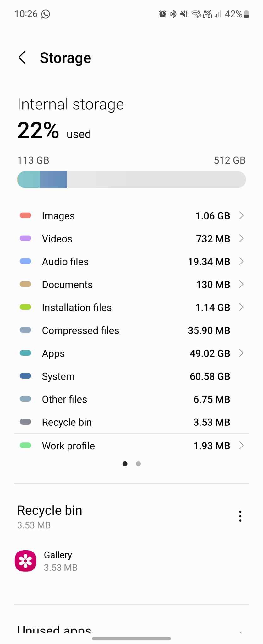263x644 pixels.
Task: Expand Images category chevron
Action: point(241,215)
